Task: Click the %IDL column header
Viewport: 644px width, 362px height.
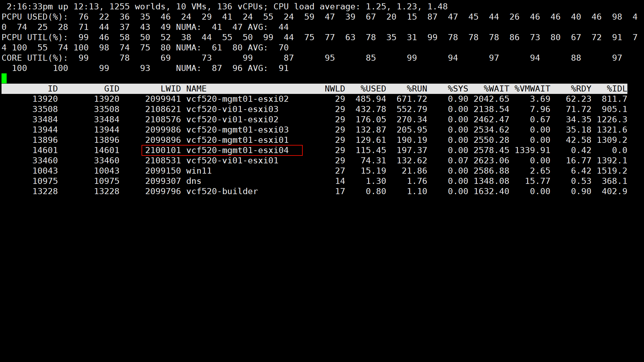Action: point(617,89)
